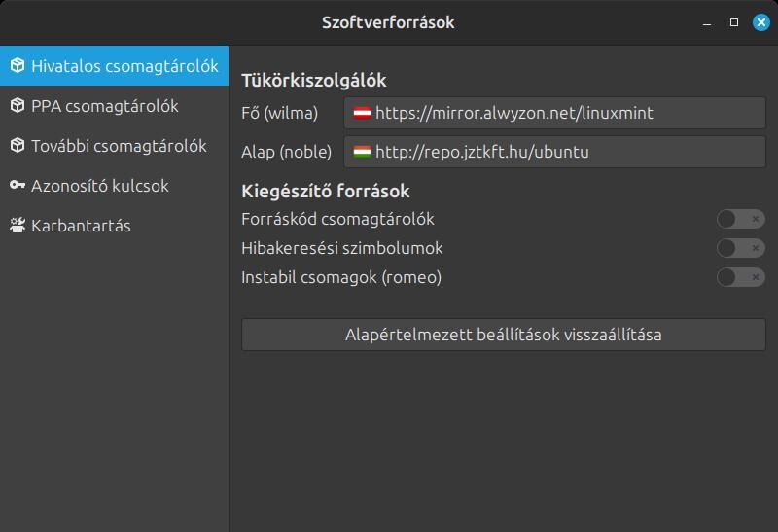Go to the Karbantartás section
The width and height of the screenshot is (778, 532).
point(114,226)
